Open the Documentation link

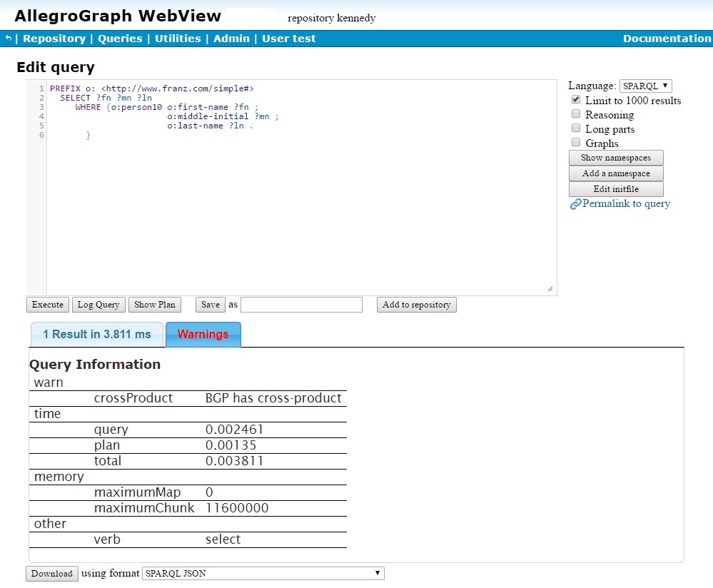[667, 39]
